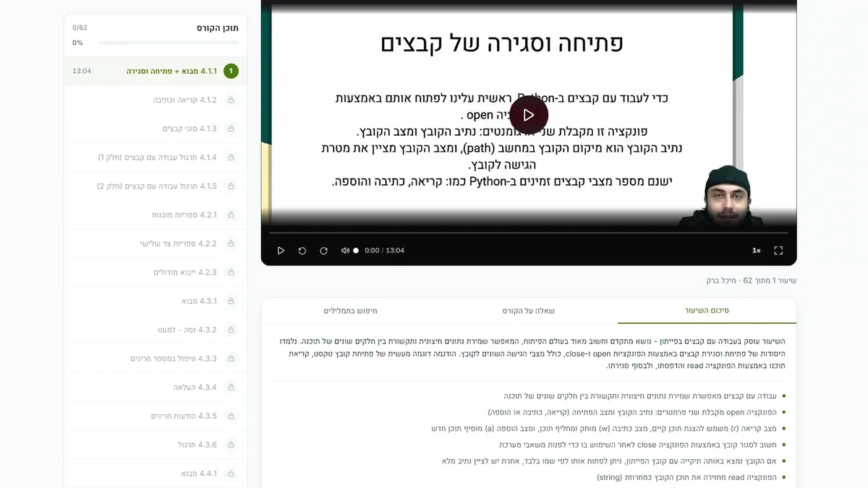Open the חיפוש בתמלילים tab
This screenshot has width=868, height=488.
pos(351,310)
